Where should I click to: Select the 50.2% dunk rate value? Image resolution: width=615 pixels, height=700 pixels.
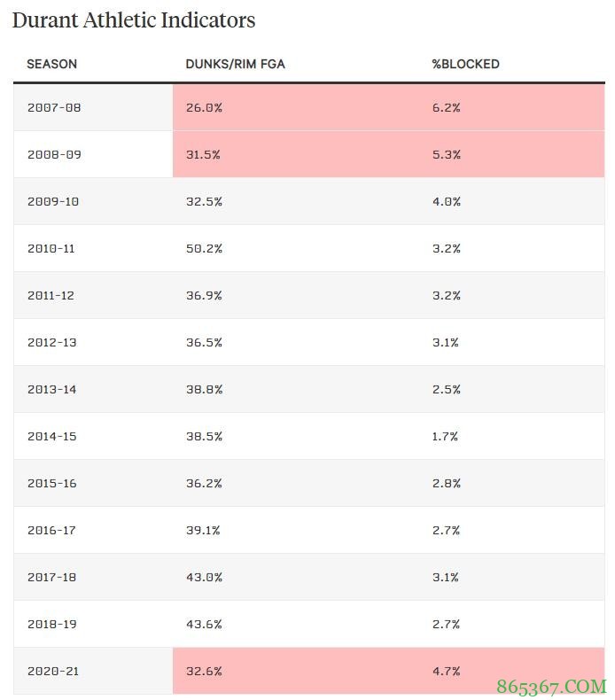click(x=204, y=248)
